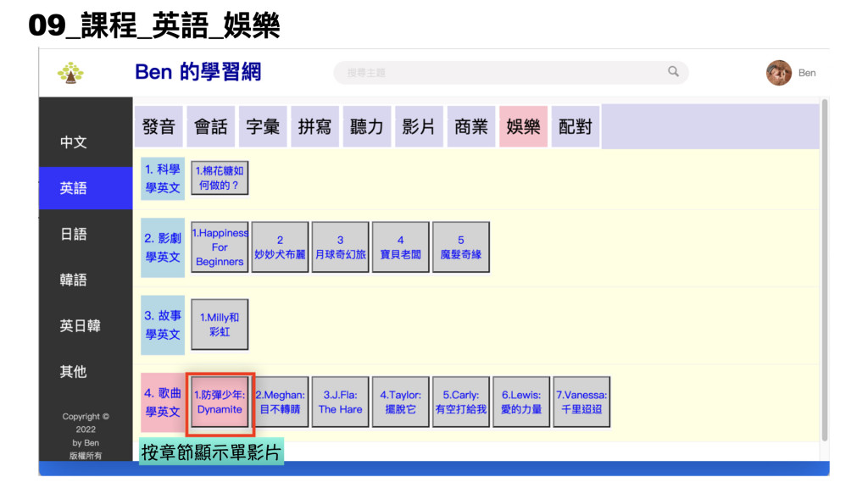Focus the topic search field
This screenshot has width=868, height=488.
(x=510, y=73)
